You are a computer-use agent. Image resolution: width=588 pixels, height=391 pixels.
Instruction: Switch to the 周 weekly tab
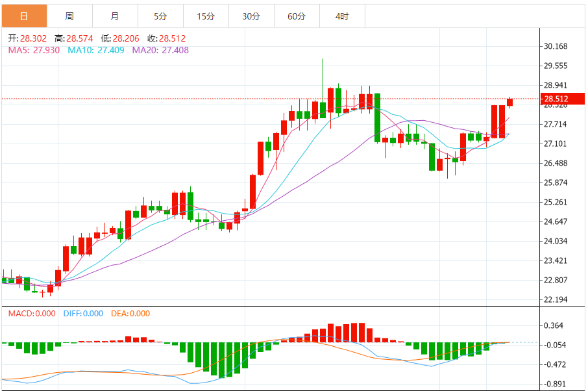point(69,16)
